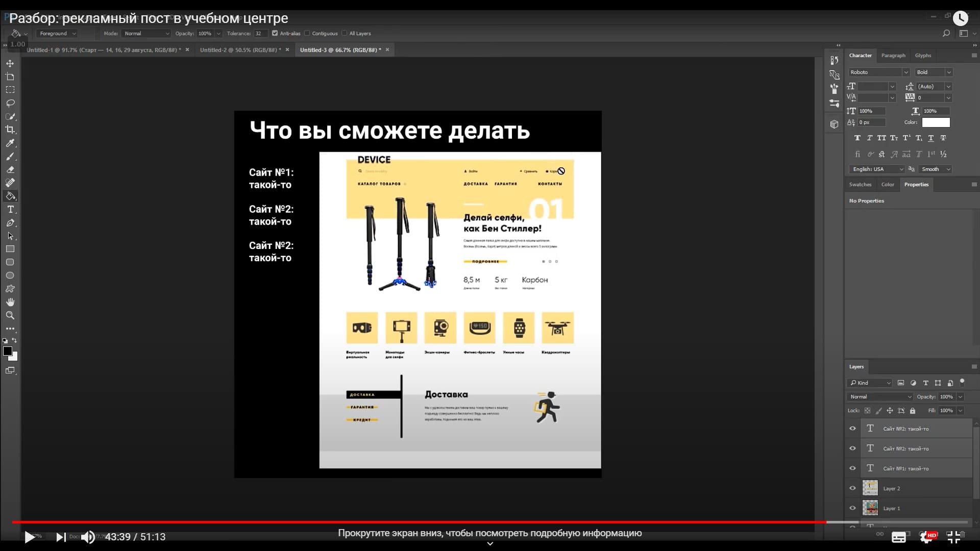The height and width of the screenshot is (551, 980).
Task: Open the 3D panel cube icon
Action: pyautogui.click(x=835, y=124)
